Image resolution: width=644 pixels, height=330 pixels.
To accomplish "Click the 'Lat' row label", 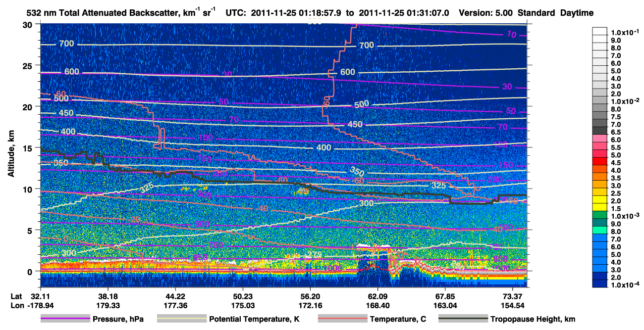I will pyautogui.click(x=16, y=296).
